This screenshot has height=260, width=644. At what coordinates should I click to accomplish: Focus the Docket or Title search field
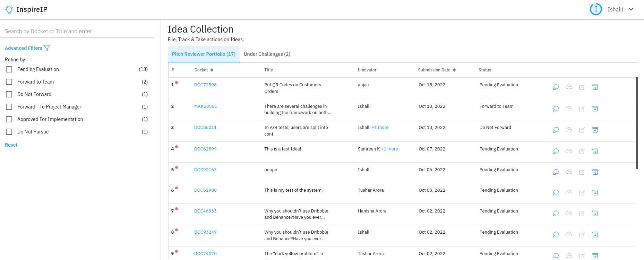pos(79,31)
